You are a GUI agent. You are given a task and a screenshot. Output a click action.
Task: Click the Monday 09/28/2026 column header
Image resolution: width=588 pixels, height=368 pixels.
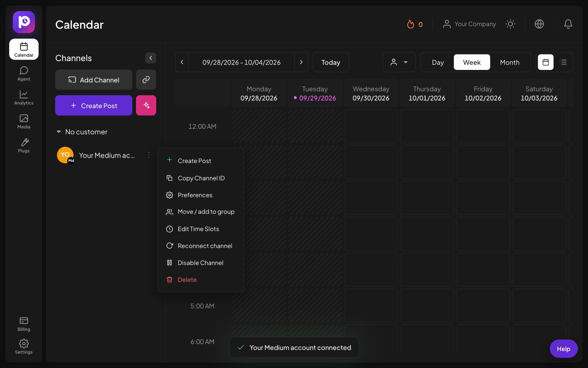coord(259,93)
